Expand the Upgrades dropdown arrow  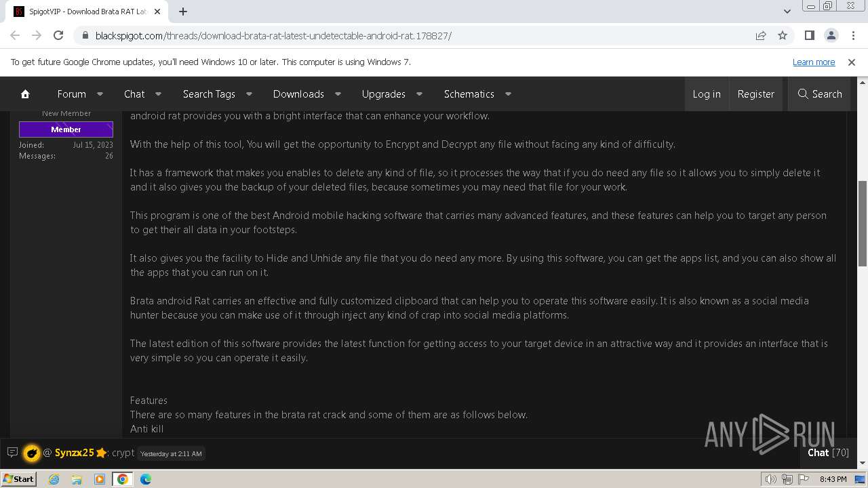point(419,94)
